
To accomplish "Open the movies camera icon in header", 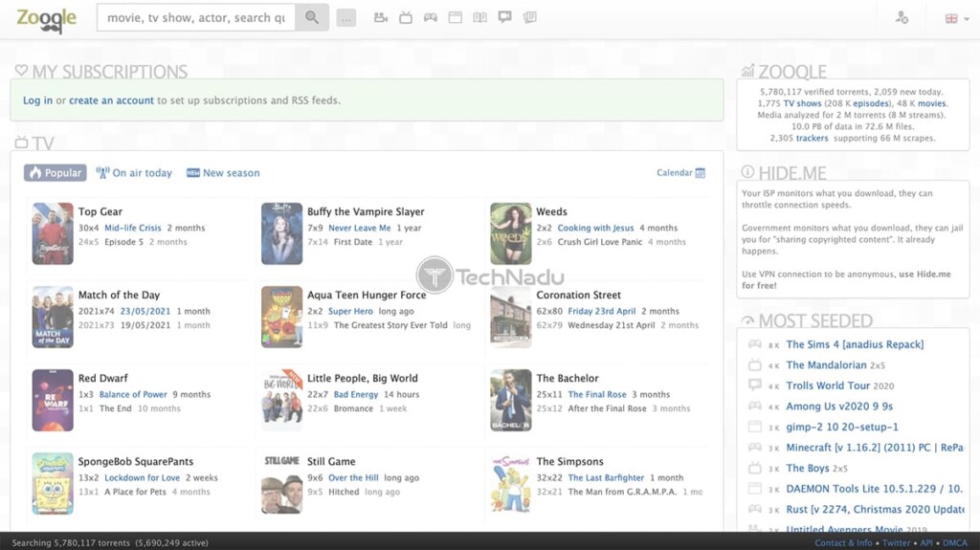I will tap(381, 17).
